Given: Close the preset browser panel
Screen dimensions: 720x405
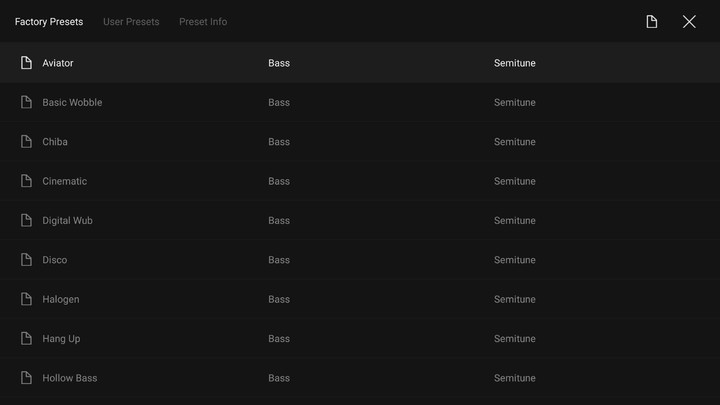Looking at the screenshot, I should pos(689,22).
